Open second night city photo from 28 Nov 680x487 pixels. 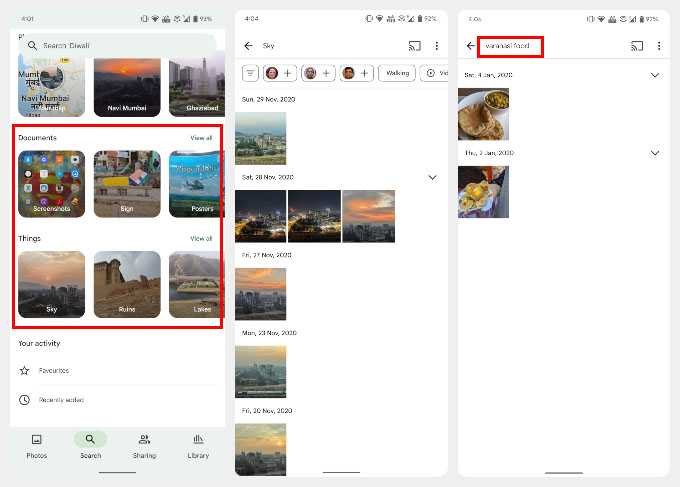(314, 216)
